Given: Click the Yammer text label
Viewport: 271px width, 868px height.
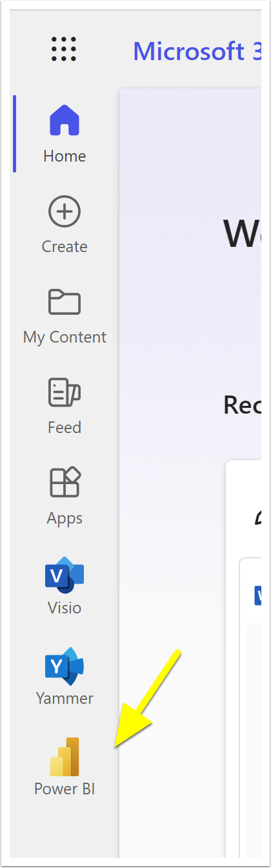Looking at the screenshot, I should [65, 698].
